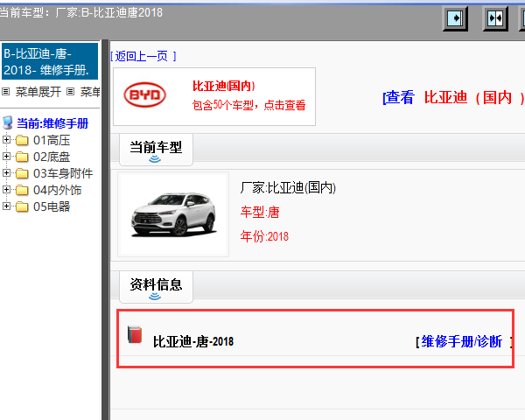The height and width of the screenshot is (420, 525).
Task: Click the 比亚迪(国内) red brand title
Action: point(224,86)
